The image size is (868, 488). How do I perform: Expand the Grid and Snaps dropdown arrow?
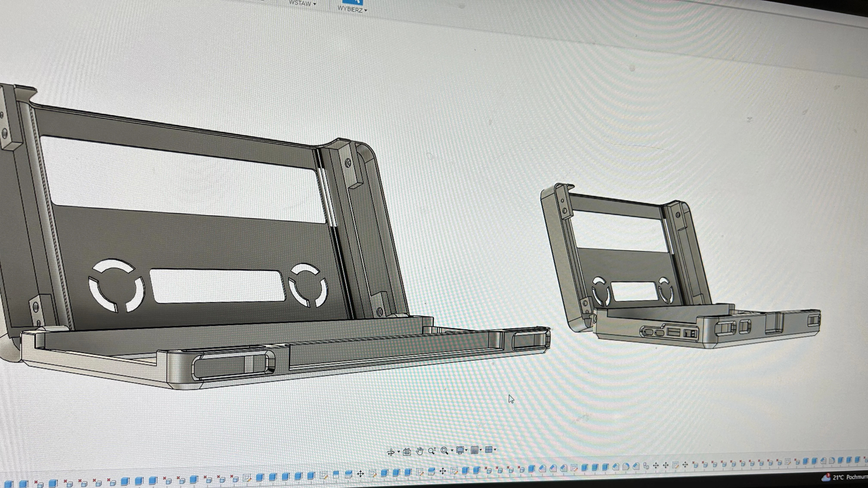(x=481, y=450)
